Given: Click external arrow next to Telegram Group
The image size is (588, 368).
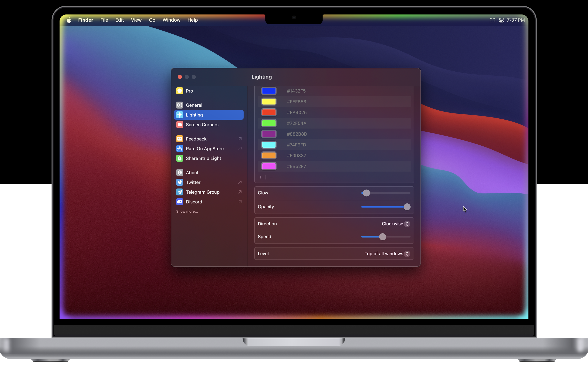Looking at the screenshot, I should coord(240,192).
